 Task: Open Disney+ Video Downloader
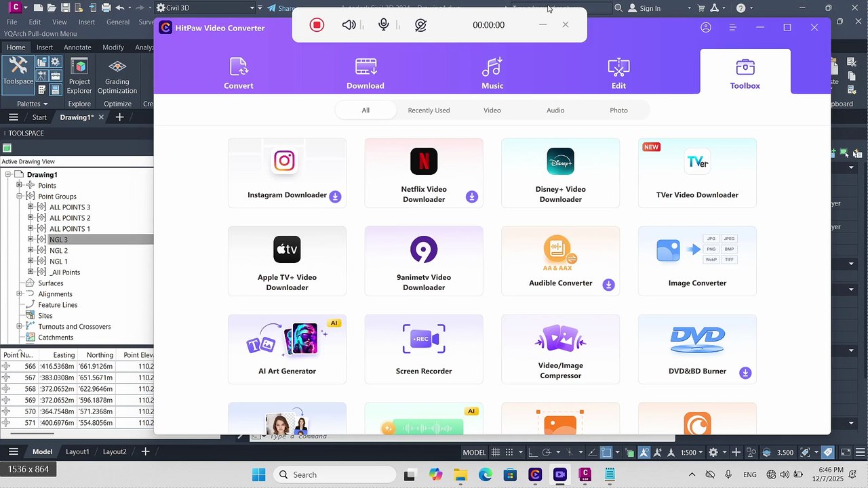coord(561,173)
